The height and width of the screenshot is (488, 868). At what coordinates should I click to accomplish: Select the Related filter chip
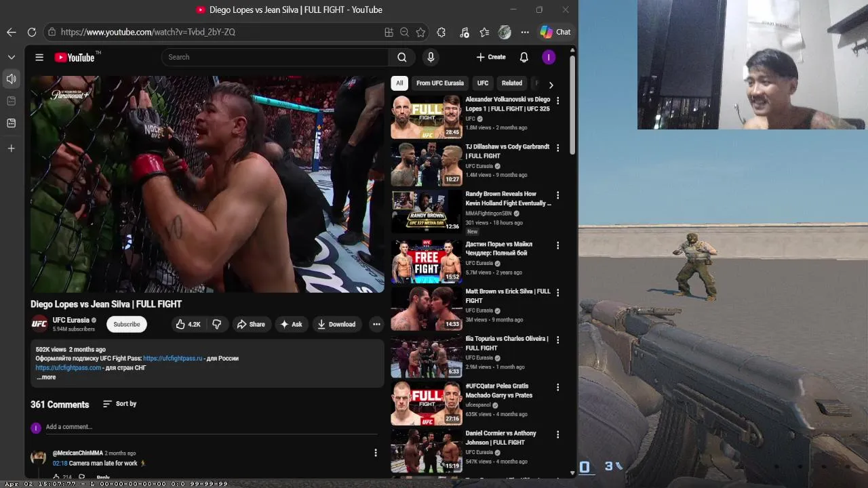click(x=512, y=83)
